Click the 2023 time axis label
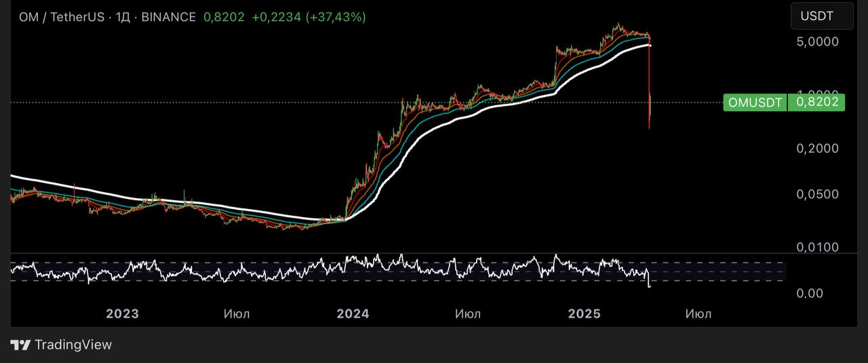 122,313
